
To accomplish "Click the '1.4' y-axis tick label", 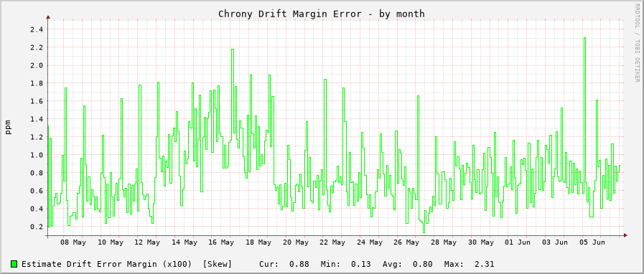I will 37,119.
